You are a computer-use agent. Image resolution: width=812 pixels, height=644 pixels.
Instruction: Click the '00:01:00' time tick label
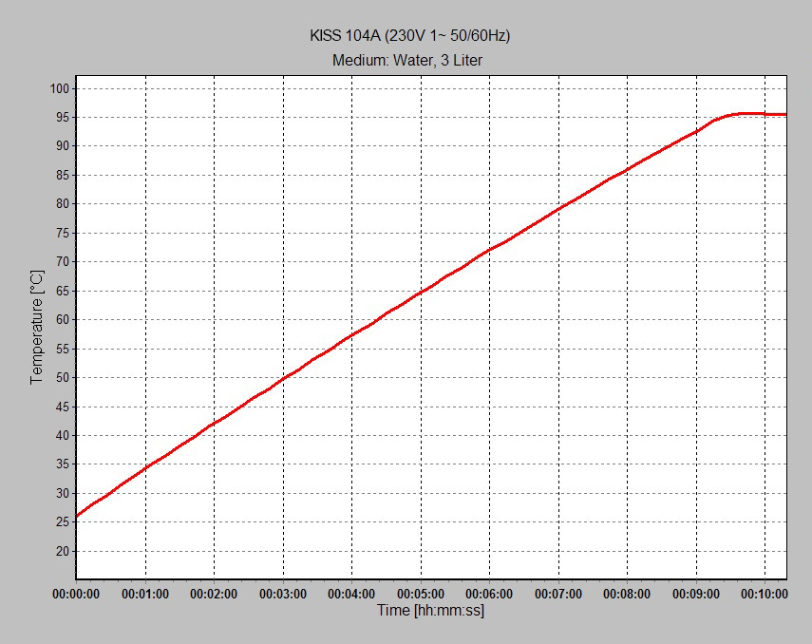(x=145, y=594)
